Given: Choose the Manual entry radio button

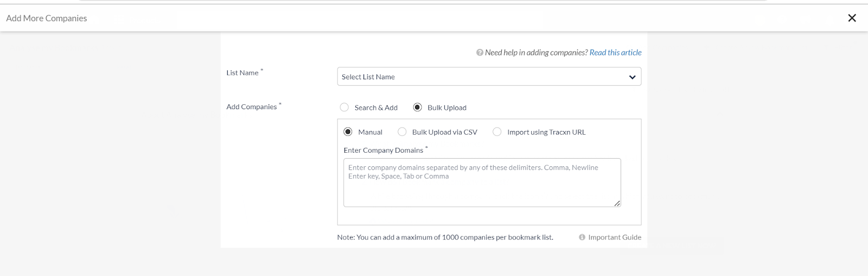Looking at the screenshot, I should (348, 132).
